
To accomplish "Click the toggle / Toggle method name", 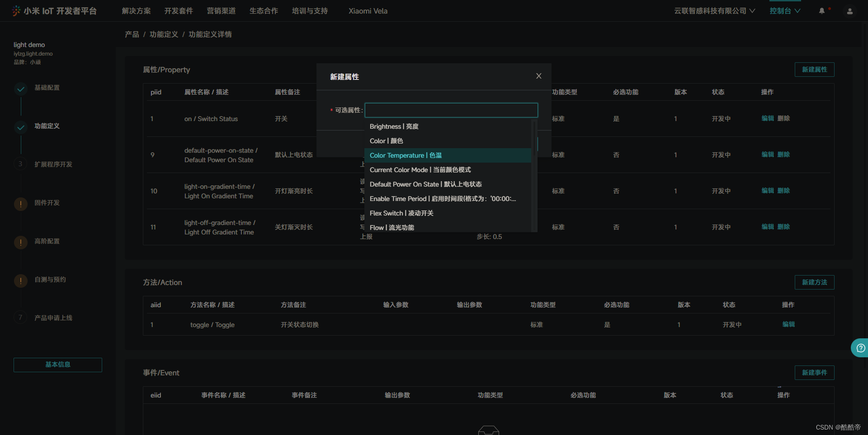I will point(212,325).
